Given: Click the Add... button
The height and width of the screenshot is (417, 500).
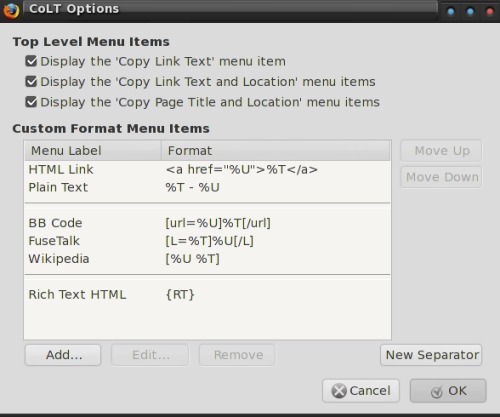Looking at the screenshot, I should (x=63, y=355).
